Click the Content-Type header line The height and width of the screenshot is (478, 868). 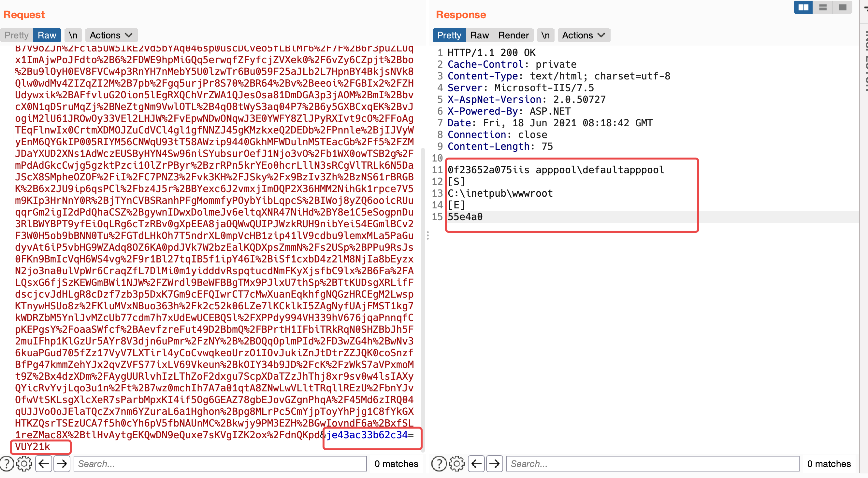click(x=559, y=76)
